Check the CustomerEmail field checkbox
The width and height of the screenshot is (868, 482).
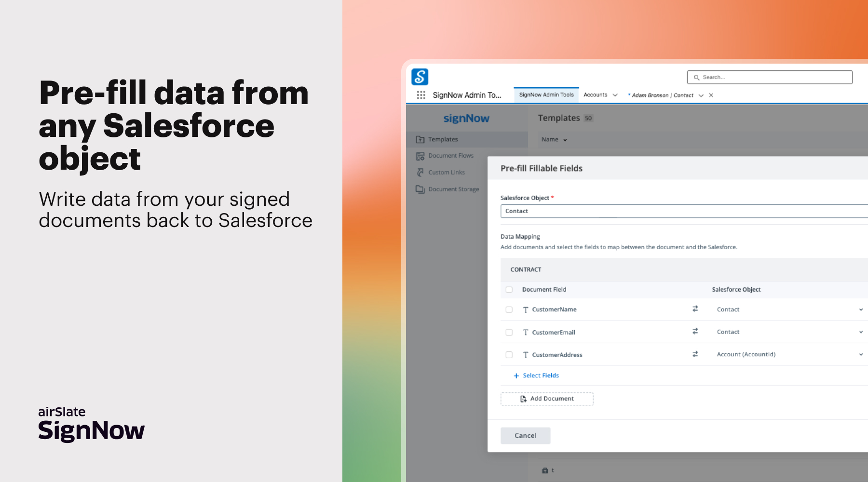tap(509, 332)
